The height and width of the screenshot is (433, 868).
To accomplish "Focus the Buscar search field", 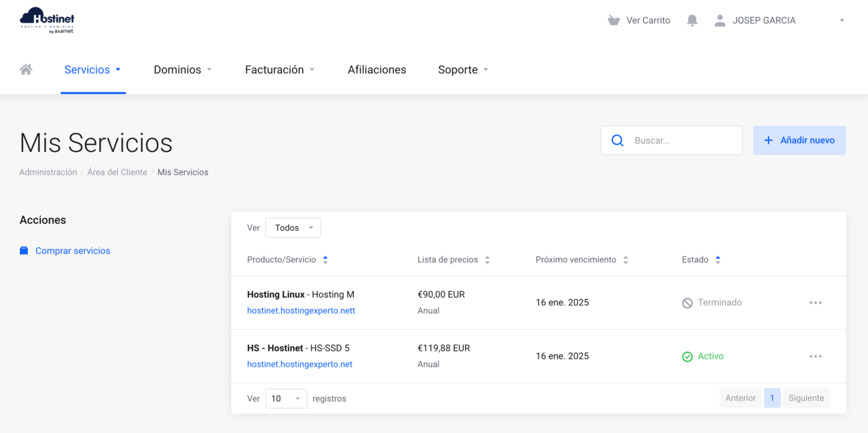I will click(672, 141).
